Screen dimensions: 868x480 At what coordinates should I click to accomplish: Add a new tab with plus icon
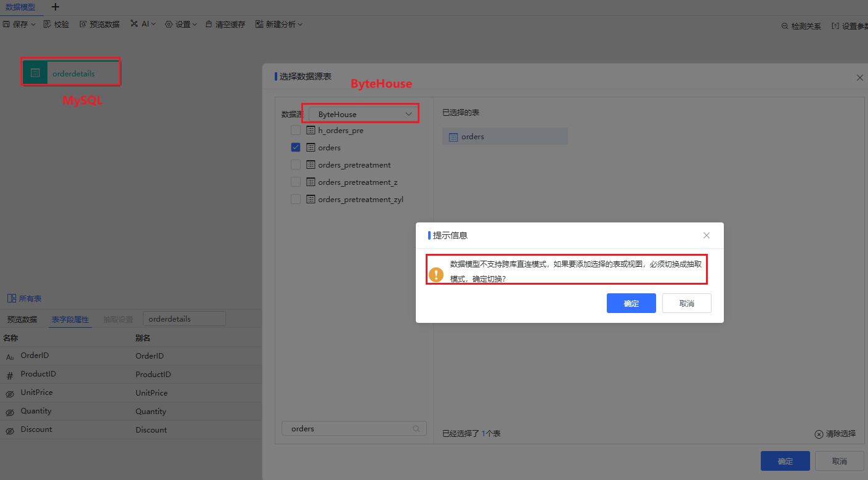coord(55,7)
